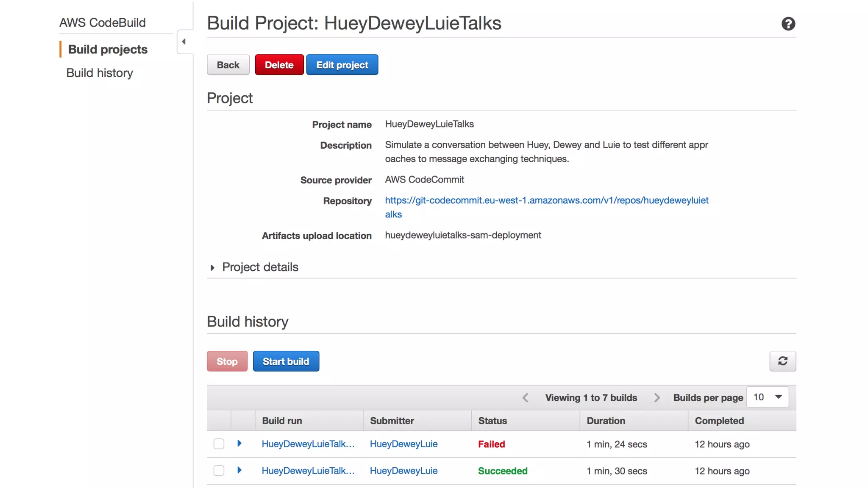Open Build projects in the sidebar
Image resolution: width=868 pixels, height=488 pixels.
point(108,49)
